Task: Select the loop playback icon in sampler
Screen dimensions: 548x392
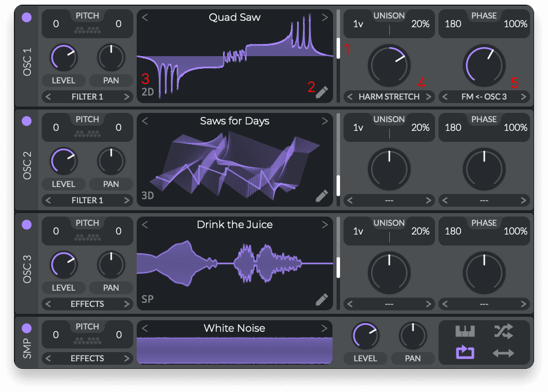Action: tap(465, 353)
